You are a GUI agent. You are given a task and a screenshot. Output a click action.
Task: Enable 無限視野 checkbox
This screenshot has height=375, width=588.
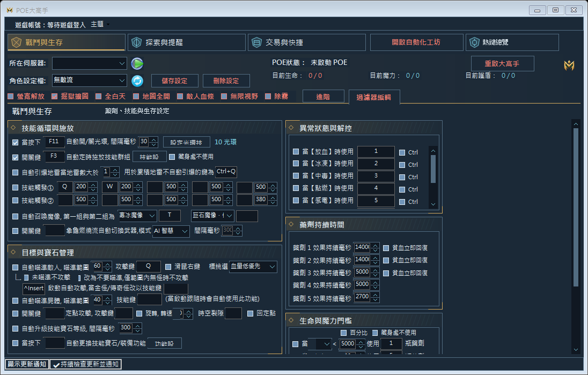(x=224, y=97)
